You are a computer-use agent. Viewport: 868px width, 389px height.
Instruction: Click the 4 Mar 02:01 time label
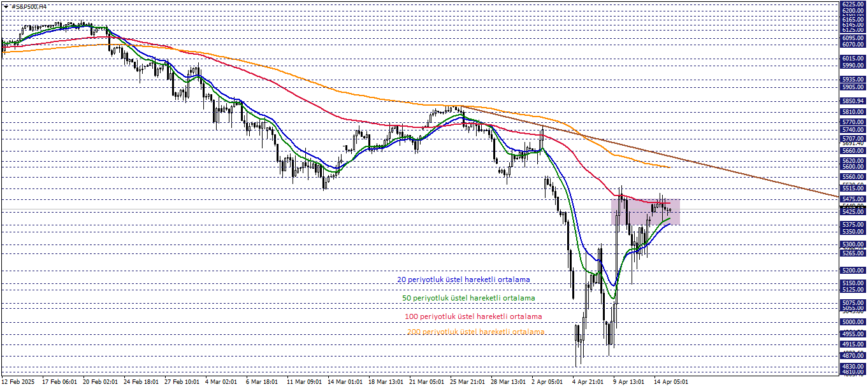221,382
